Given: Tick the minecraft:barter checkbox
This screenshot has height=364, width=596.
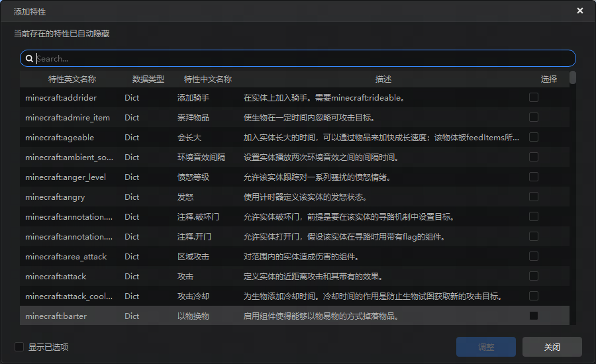Looking at the screenshot, I should (533, 316).
